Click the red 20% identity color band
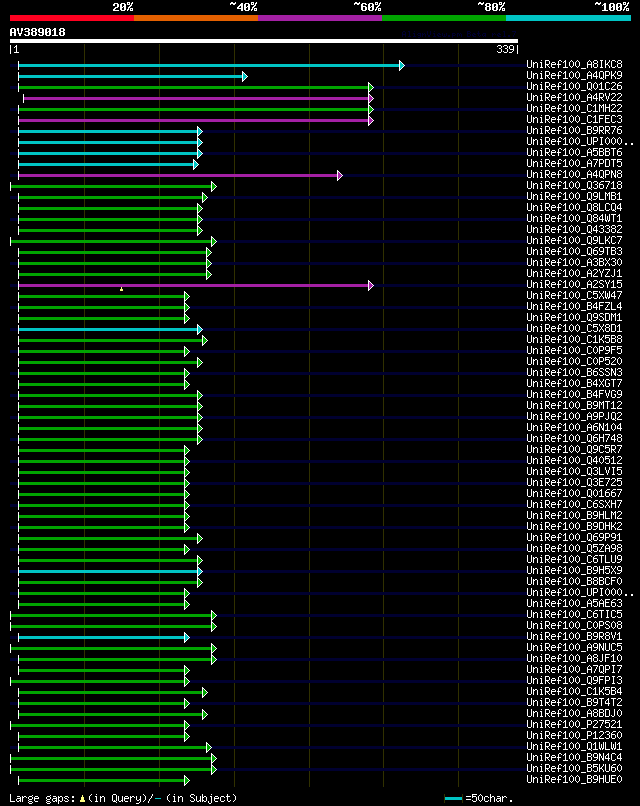This screenshot has height=806, width=640. [72, 18]
